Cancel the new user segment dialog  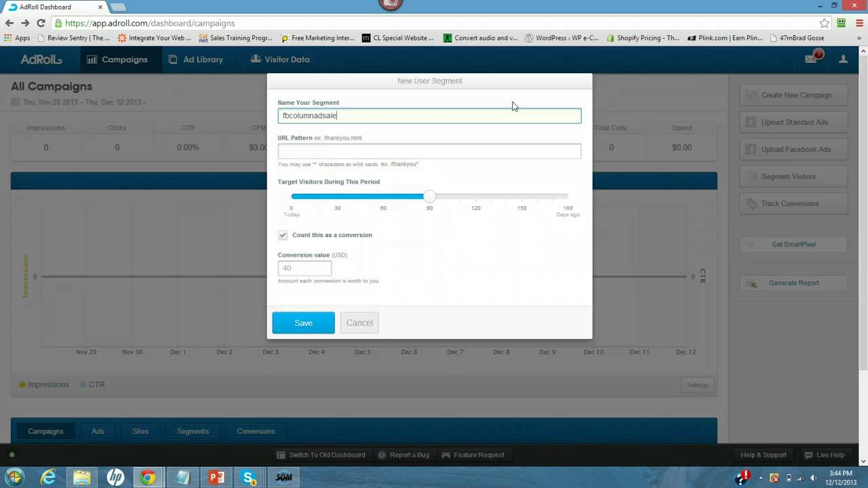pos(359,323)
